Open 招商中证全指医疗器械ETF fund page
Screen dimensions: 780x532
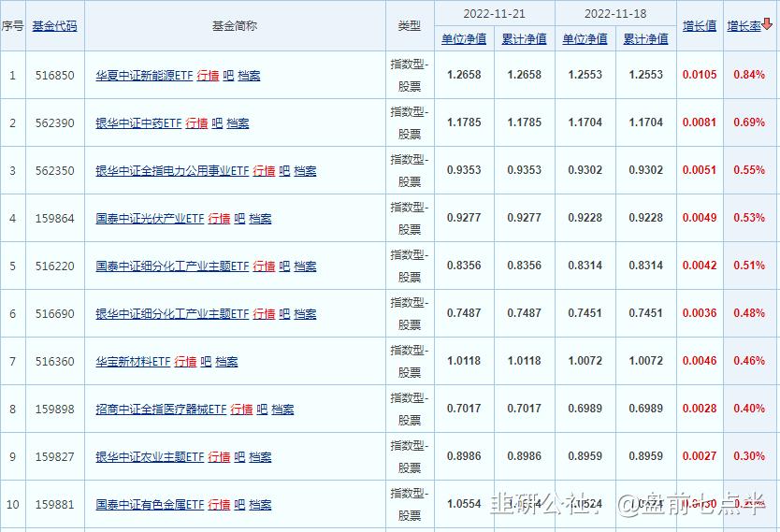(x=161, y=410)
